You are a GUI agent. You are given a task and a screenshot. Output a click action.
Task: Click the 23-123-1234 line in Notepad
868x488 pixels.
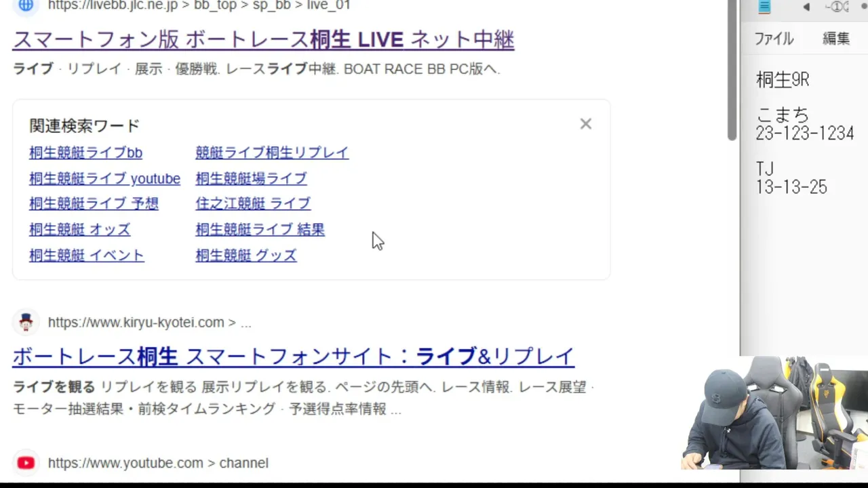[x=804, y=133]
